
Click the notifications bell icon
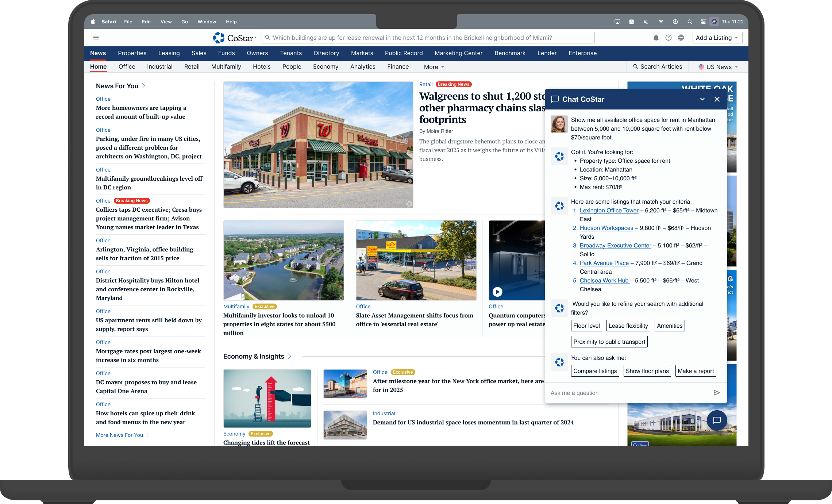tap(656, 38)
